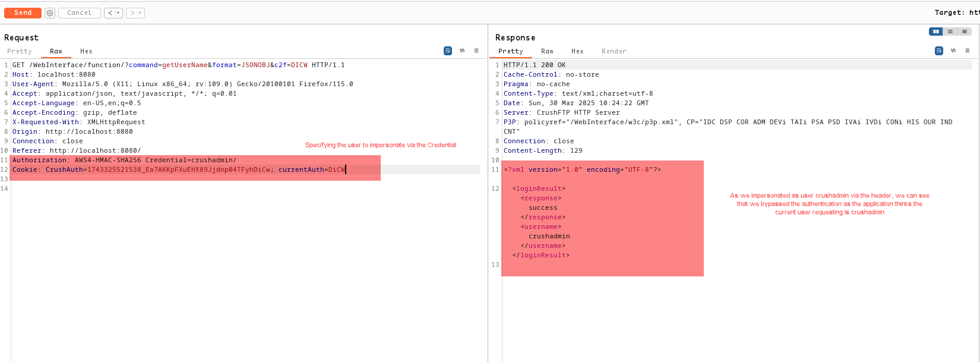Viewport: 980px width, 362px height.
Task: Click the 'HTTP/1.1 200 OK' status line
Action: point(535,65)
